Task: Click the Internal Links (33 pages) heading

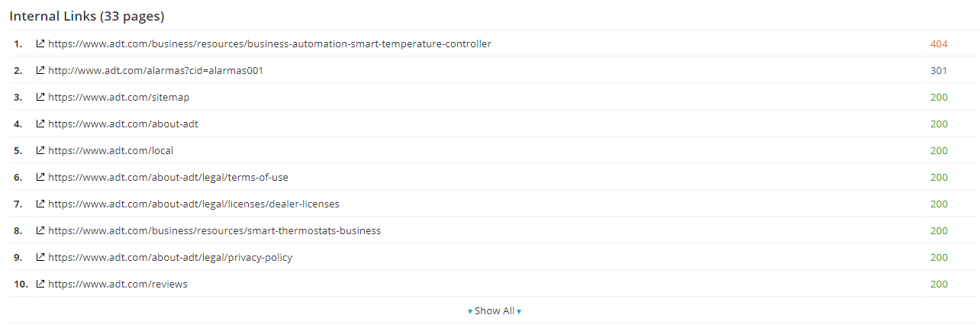Action: click(x=87, y=16)
